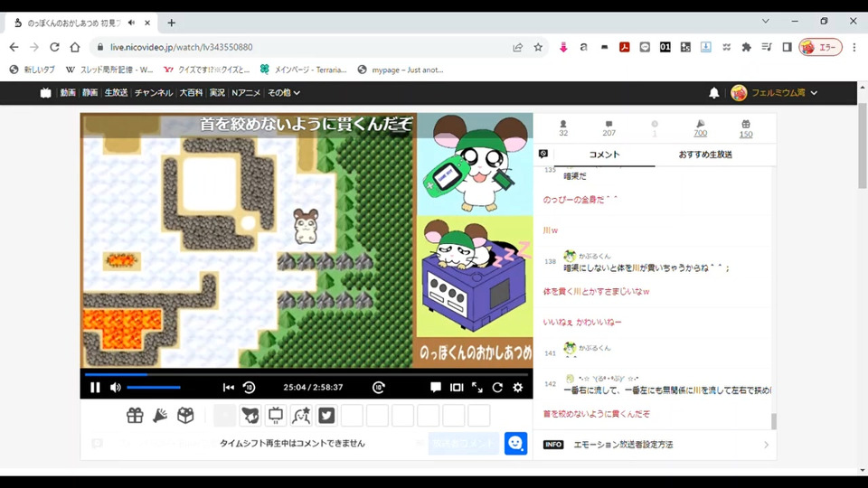Image resolution: width=868 pixels, height=488 pixels.
Task: Open the tab search chevron
Action: click(x=766, y=21)
